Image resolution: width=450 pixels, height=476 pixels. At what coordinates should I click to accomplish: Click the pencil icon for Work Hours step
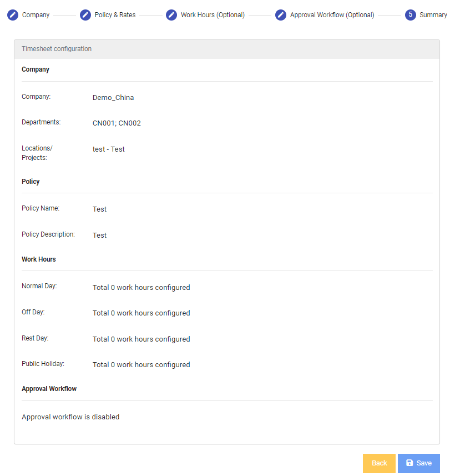point(171,15)
